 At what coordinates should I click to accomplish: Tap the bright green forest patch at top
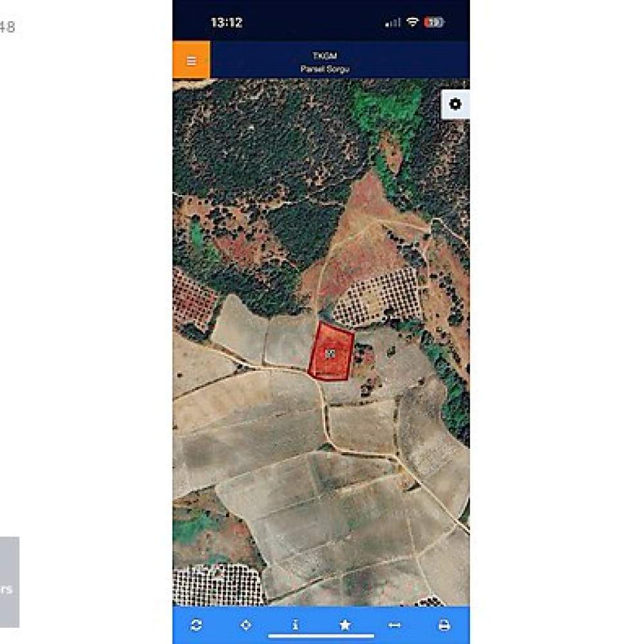[386, 111]
